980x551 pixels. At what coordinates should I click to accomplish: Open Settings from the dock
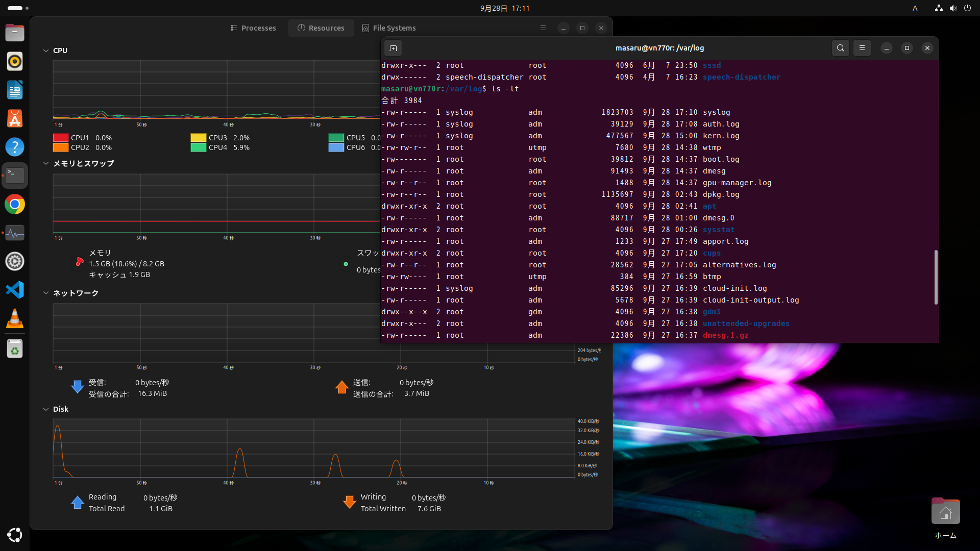click(14, 261)
